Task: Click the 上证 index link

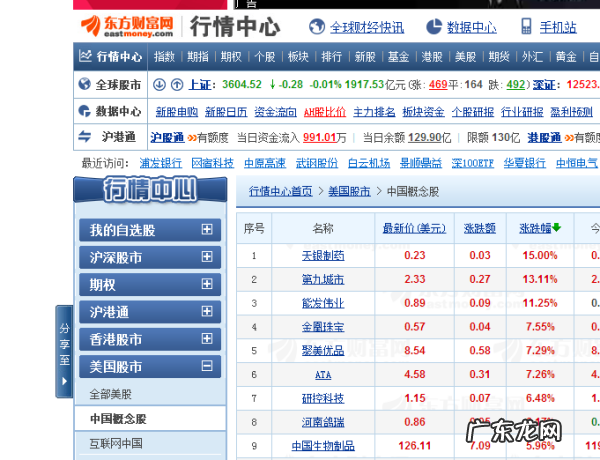Action: coord(200,85)
